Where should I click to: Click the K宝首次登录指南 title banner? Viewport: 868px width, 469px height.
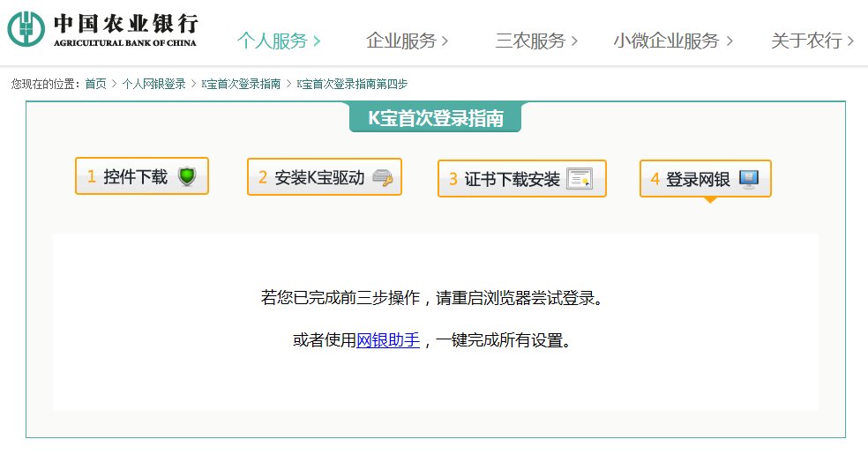436,118
